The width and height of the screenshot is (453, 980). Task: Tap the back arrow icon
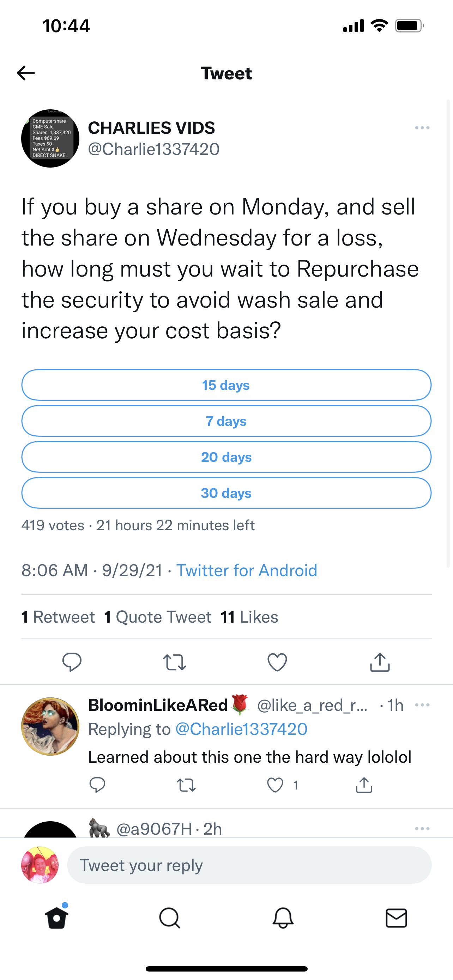click(26, 73)
